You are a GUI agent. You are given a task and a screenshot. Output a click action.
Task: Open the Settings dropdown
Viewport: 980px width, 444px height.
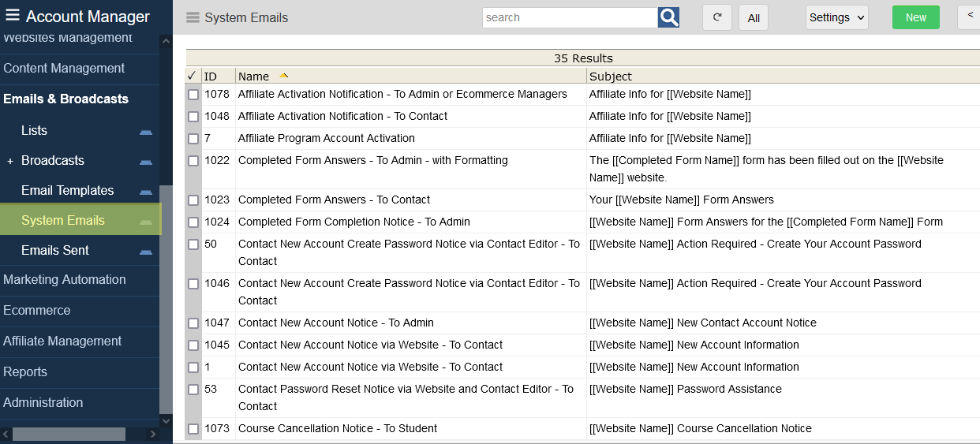[x=836, y=17]
